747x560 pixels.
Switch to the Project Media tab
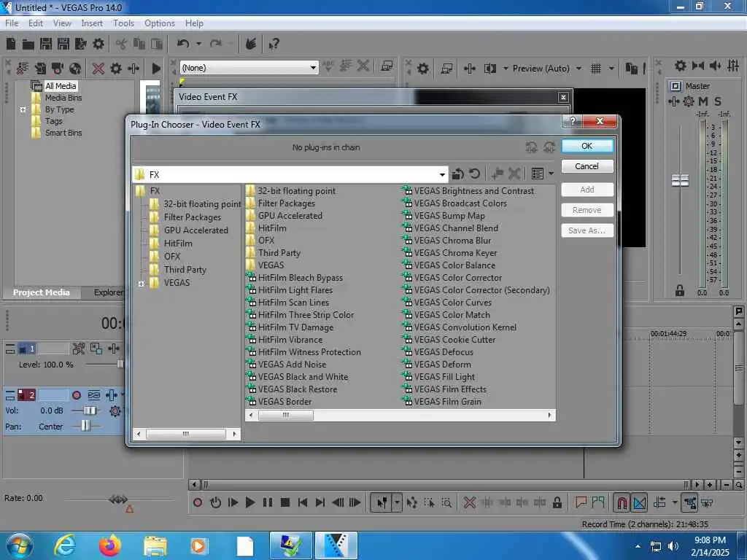[41, 292]
